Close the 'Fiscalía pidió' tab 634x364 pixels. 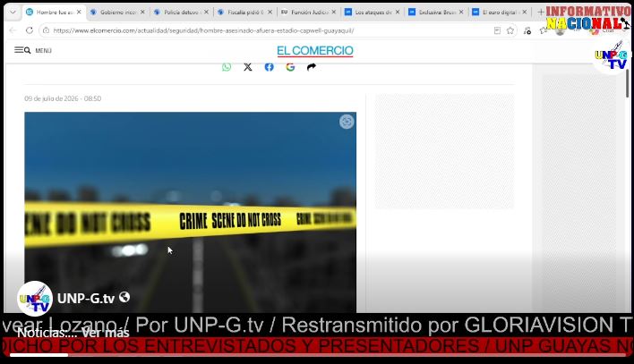(x=270, y=13)
